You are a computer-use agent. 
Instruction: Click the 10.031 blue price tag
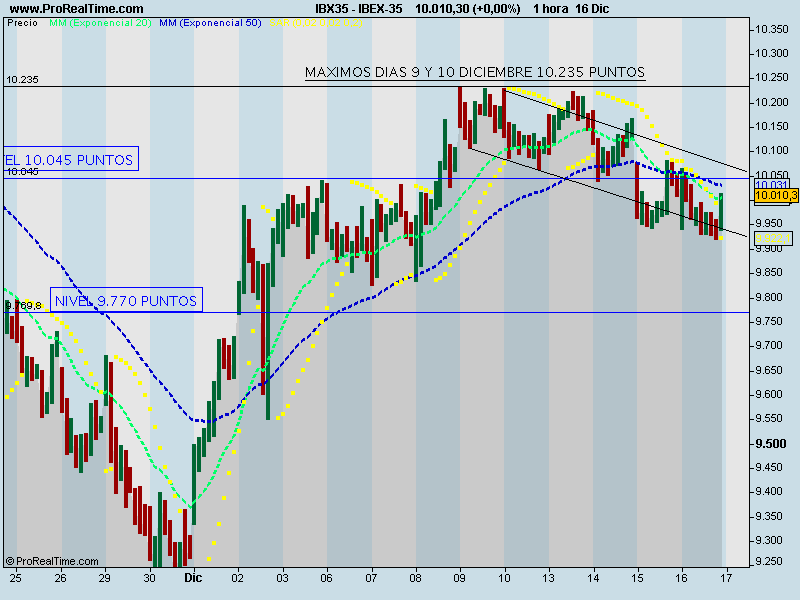(771, 185)
